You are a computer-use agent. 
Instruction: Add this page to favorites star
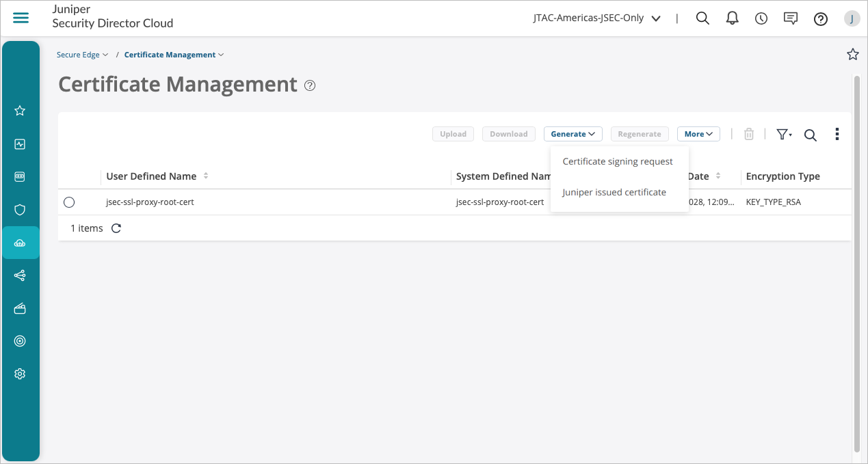pos(852,55)
